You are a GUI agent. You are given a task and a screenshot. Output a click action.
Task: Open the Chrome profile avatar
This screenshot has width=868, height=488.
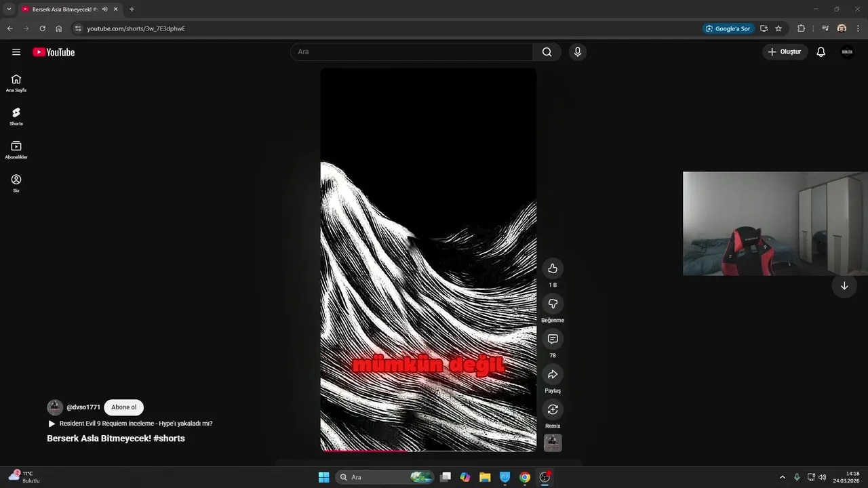pyautogui.click(x=842, y=28)
